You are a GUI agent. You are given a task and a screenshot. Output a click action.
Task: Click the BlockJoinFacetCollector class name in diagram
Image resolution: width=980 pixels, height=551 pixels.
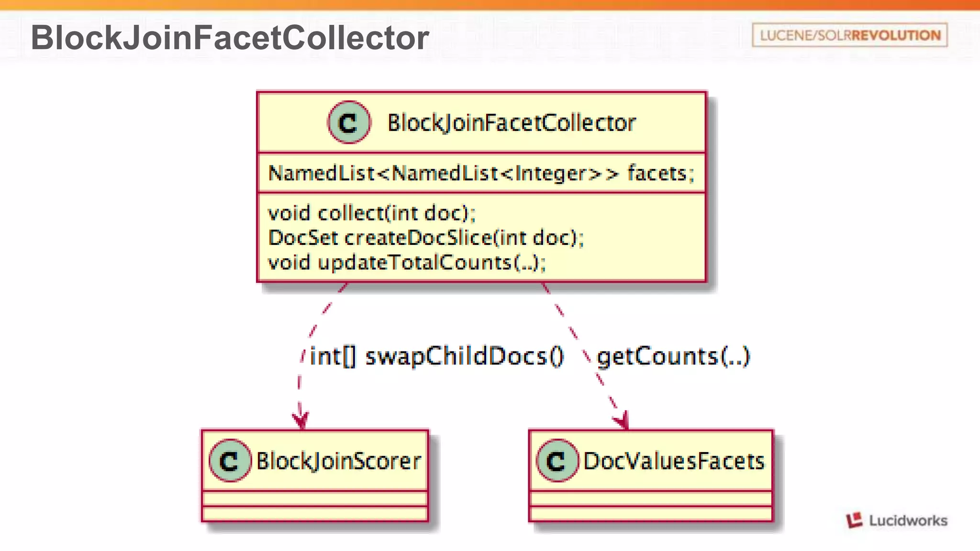pyautogui.click(x=512, y=123)
